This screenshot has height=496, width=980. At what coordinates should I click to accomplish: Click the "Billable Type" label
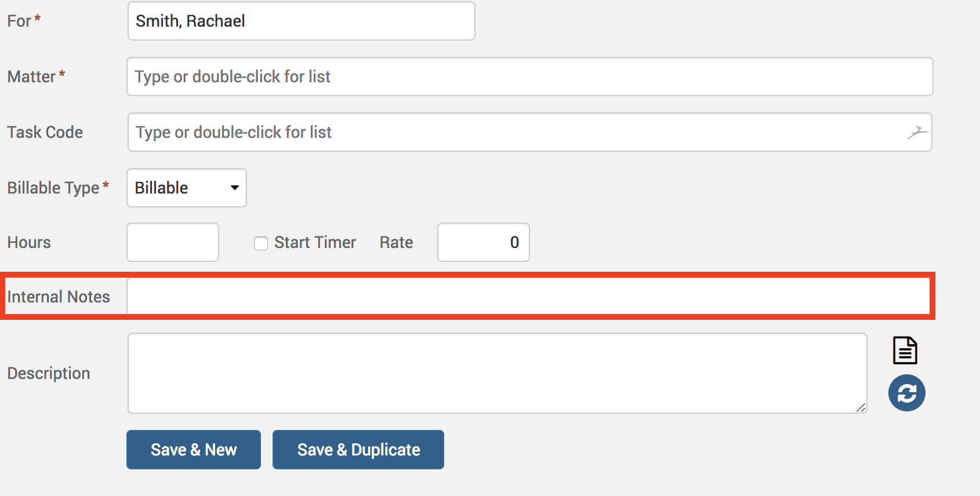coord(53,188)
